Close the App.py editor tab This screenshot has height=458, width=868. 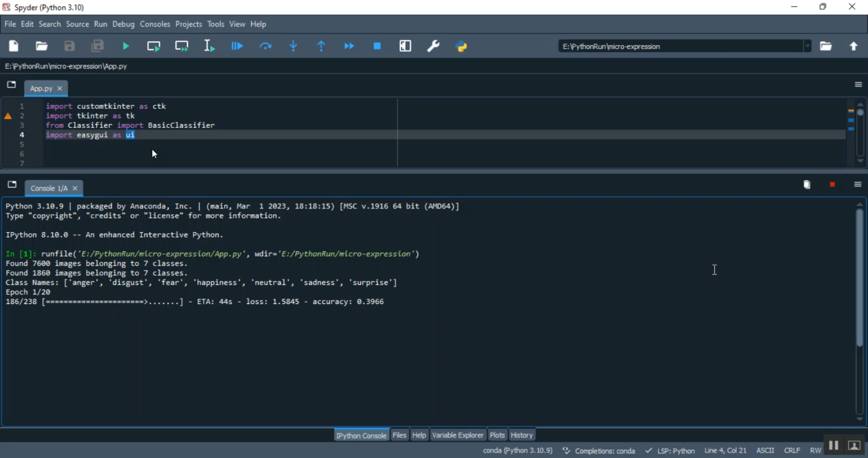[60, 89]
